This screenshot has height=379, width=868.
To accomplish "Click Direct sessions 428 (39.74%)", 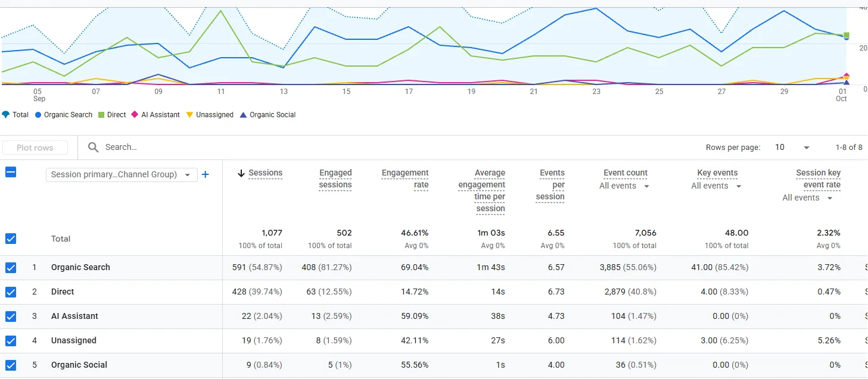I will click(257, 292).
